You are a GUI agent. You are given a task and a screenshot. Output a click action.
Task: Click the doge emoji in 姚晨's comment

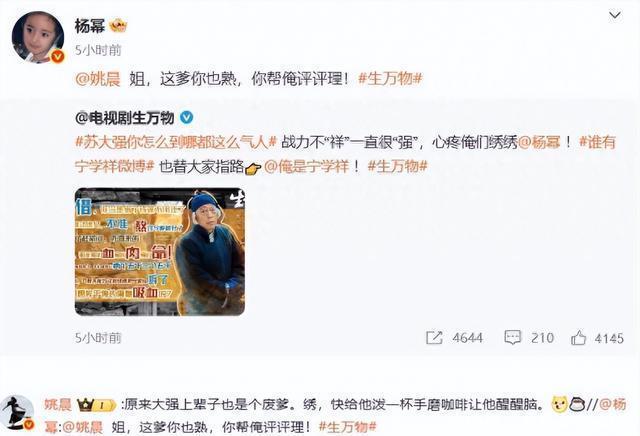tap(559, 405)
